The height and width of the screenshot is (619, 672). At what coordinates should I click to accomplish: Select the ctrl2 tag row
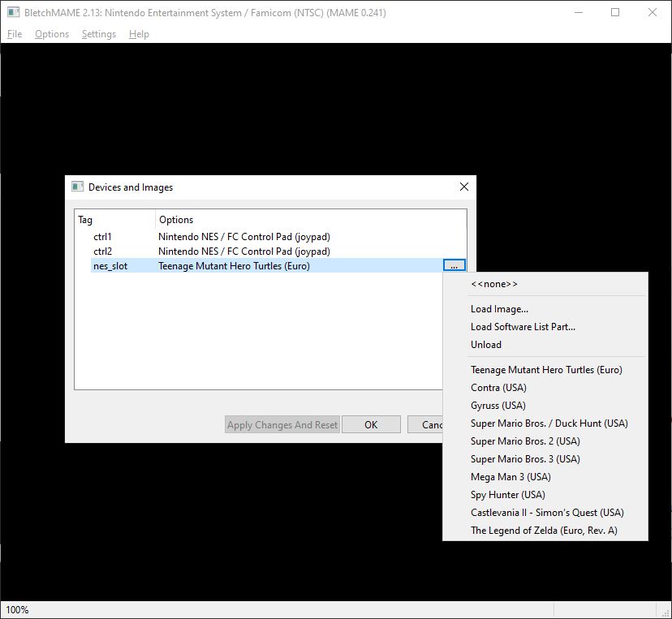click(x=102, y=251)
